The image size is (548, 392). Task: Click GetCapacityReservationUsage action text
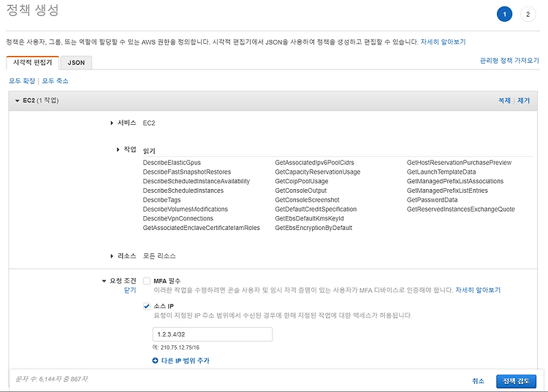pos(318,172)
